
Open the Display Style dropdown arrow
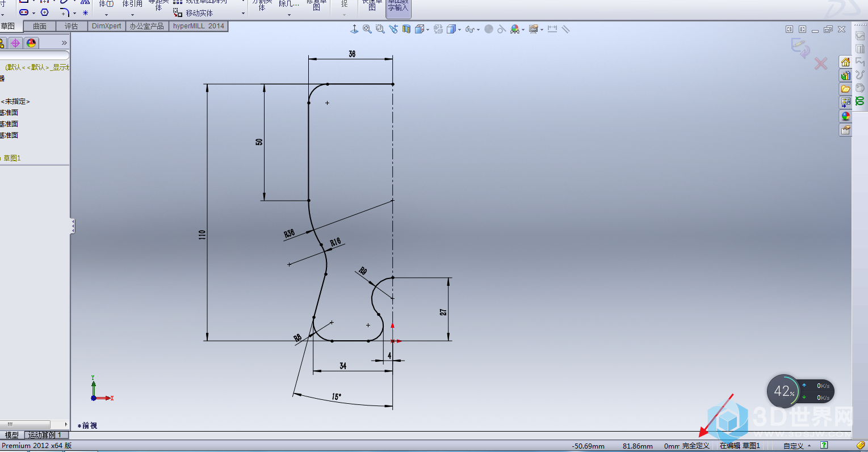[x=459, y=29]
